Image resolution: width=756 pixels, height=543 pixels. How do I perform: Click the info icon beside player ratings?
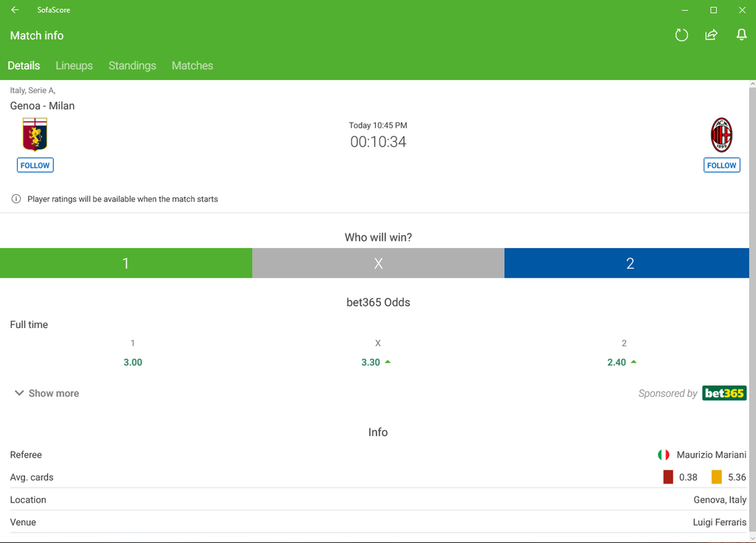16,199
